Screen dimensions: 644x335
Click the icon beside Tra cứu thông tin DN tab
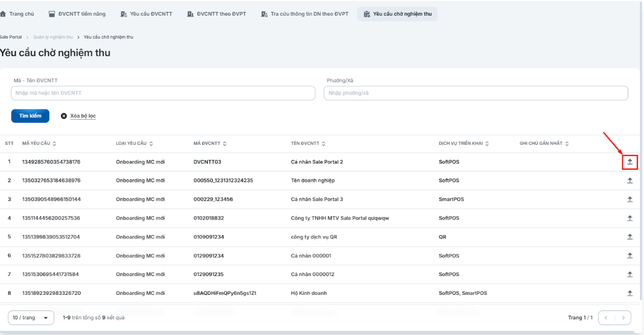pyautogui.click(x=265, y=14)
